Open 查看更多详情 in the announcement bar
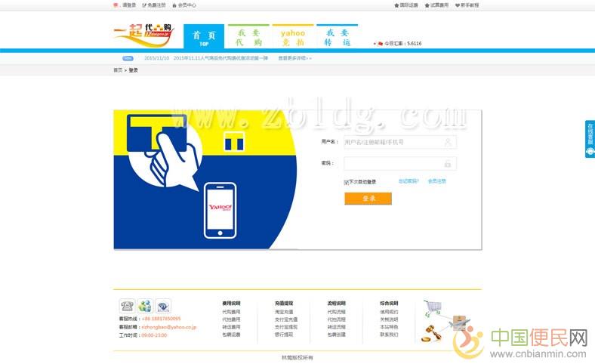The height and width of the screenshot is (364, 595). click(294, 57)
